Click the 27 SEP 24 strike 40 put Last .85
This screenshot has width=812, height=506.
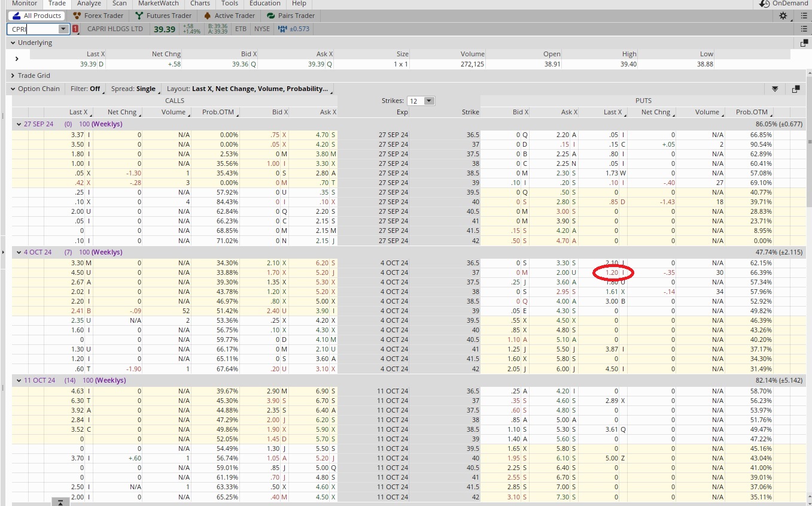[612, 202]
